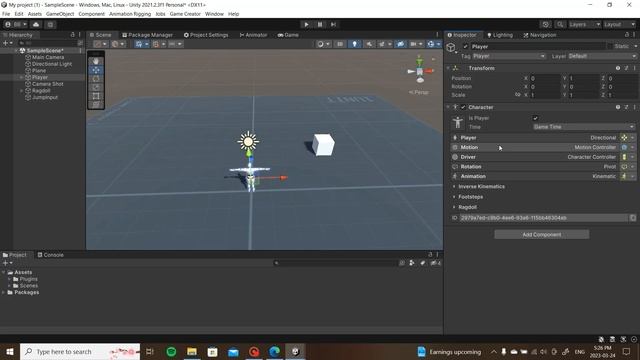Click the Add Component button
The width and height of the screenshot is (640, 360).
tap(542, 235)
